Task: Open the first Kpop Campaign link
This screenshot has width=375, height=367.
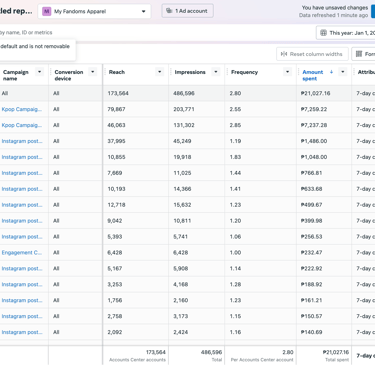Action: click(x=22, y=109)
